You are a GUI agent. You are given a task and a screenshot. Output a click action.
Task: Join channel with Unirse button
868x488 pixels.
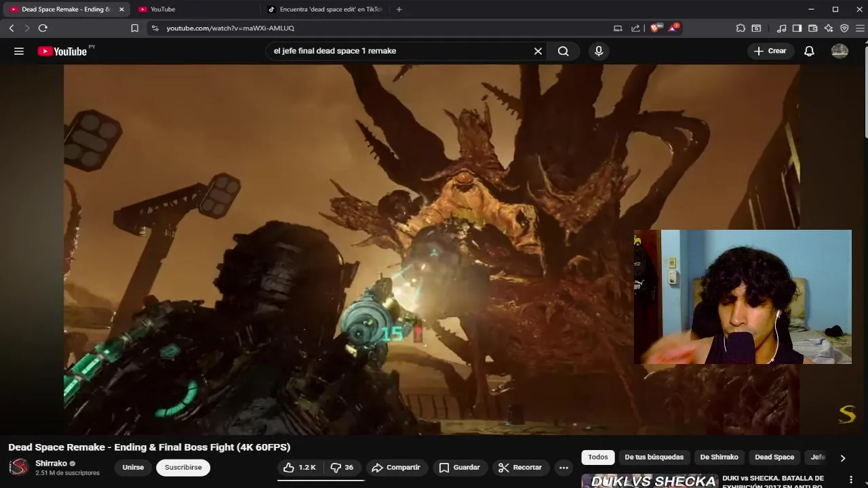tap(133, 468)
